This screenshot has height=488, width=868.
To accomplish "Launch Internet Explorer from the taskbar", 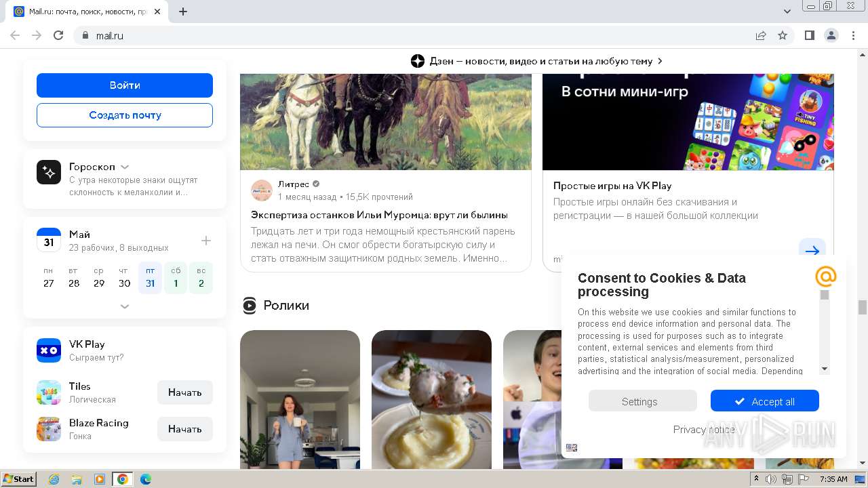I will coord(54,479).
